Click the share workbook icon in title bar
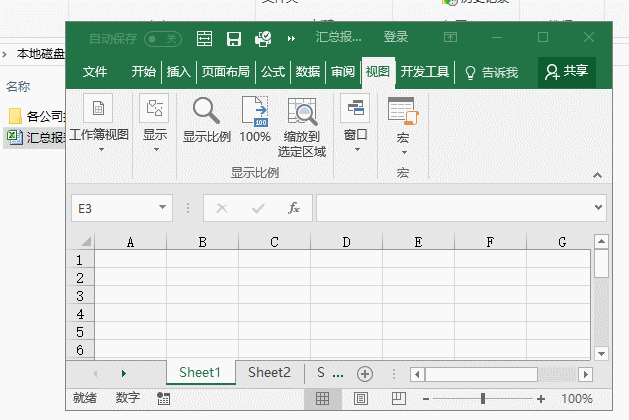Image resolution: width=629 pixels, height=420 pixels. coord(263,39)
